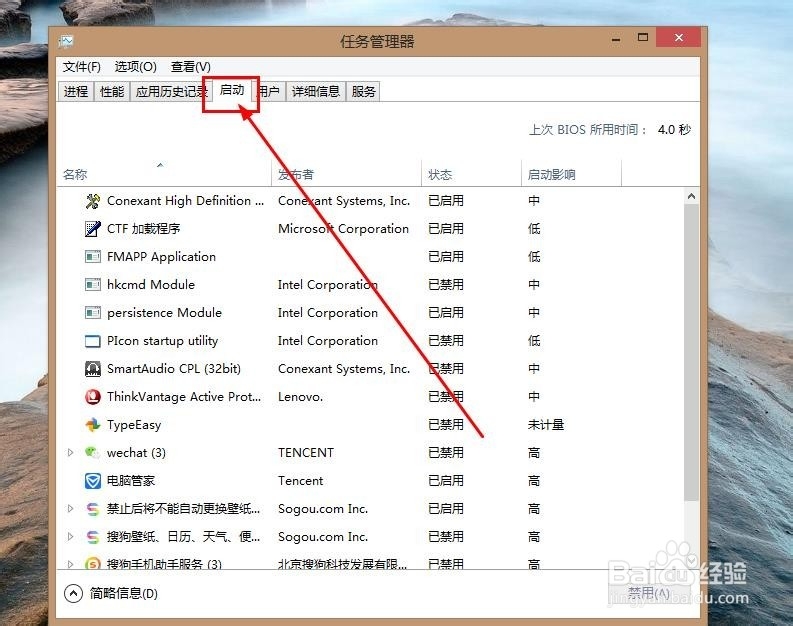Viewport: 793px width, 626px height.
Task: Click the SmartAudio CPL headphone icon
Action: (93, 369)
